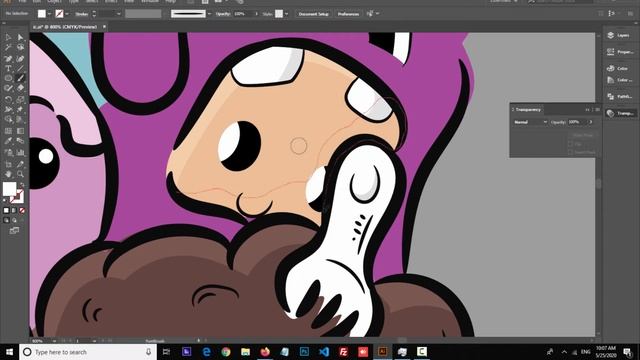Click the Preferences button
The image size is (640, 360).
tap(348, 14)
